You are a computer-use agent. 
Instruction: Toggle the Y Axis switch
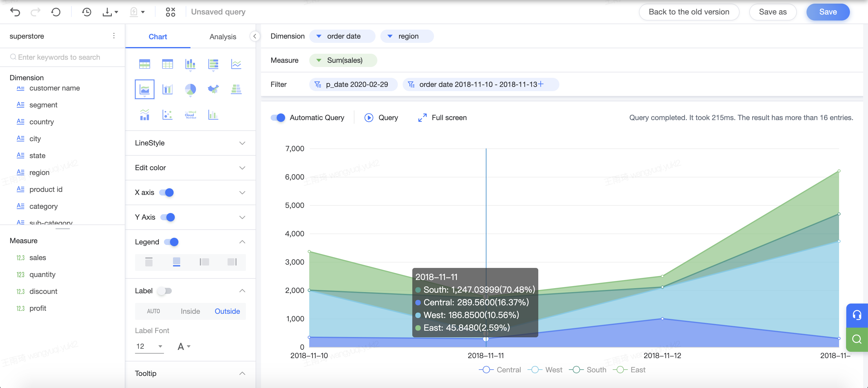168,217
